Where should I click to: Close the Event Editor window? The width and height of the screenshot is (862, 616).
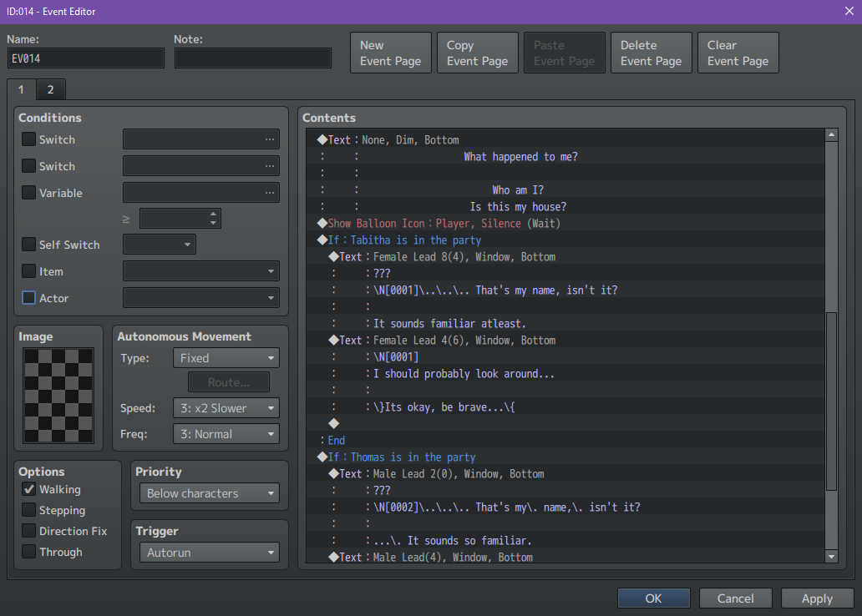849,11
